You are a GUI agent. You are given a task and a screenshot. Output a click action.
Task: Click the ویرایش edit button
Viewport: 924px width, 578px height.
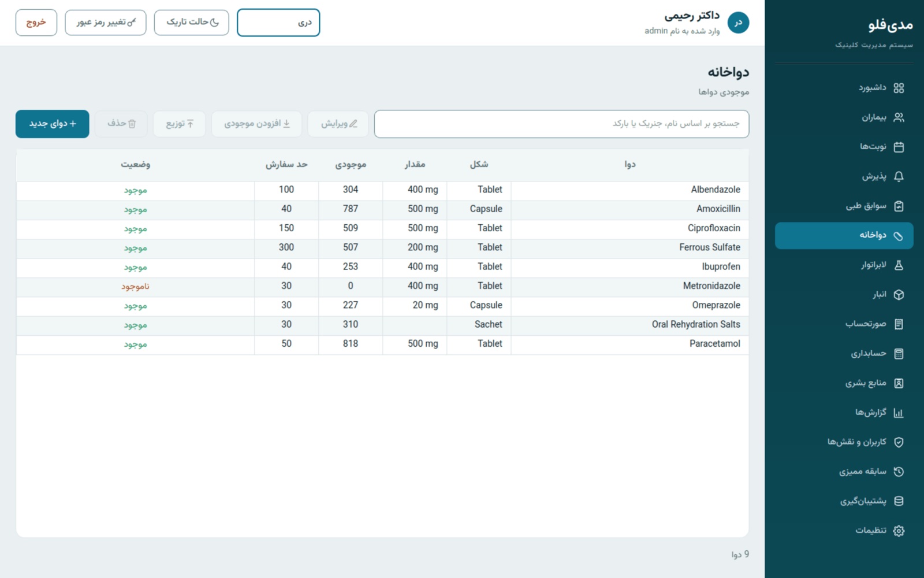pos(338,124)
